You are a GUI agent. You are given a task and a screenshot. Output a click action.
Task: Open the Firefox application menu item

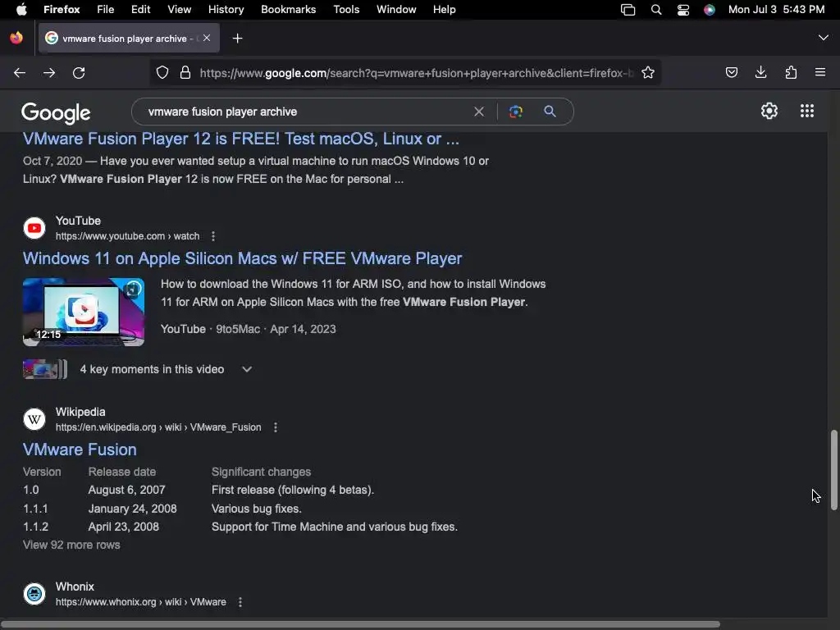[62, 10]
